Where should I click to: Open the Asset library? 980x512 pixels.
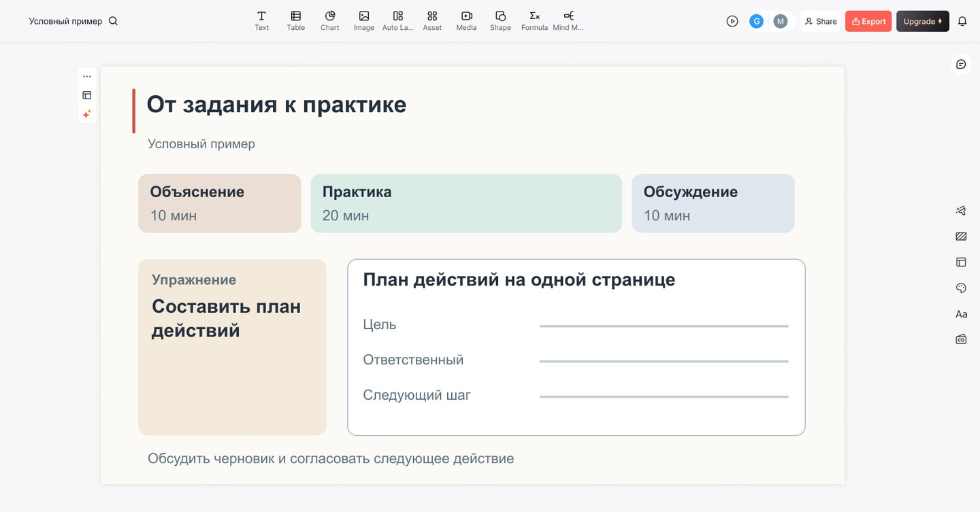click(x=432, y=20)
